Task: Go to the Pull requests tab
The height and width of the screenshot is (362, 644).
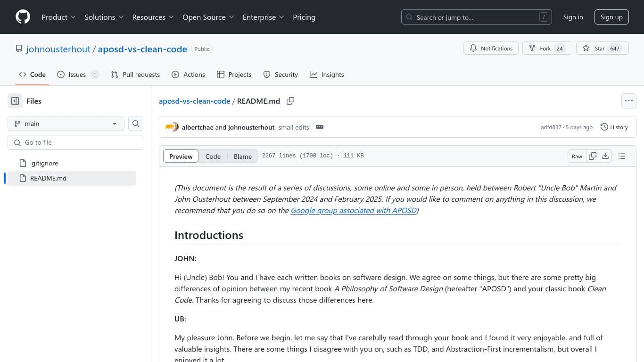Action: (x=136, y=74)
